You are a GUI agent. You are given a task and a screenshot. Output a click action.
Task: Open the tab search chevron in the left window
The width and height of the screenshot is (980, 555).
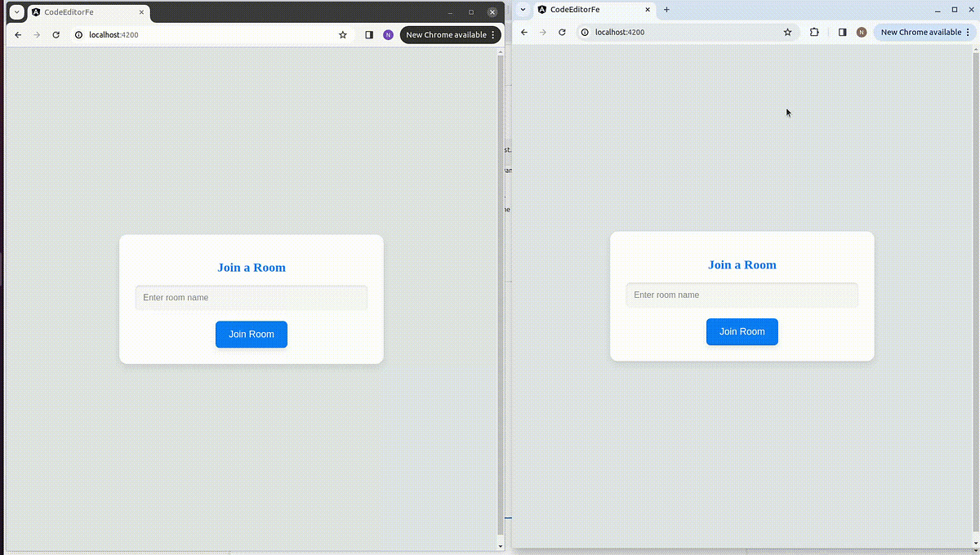coord(16,11)
